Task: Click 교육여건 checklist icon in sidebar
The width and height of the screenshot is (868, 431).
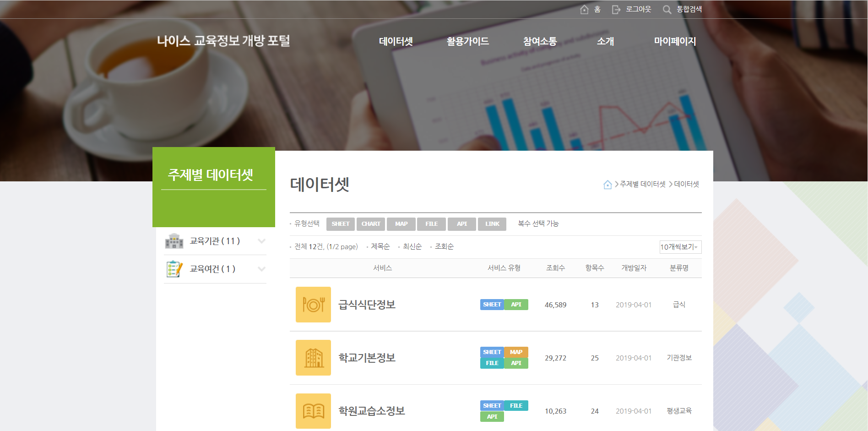Action: coord(174,269)
